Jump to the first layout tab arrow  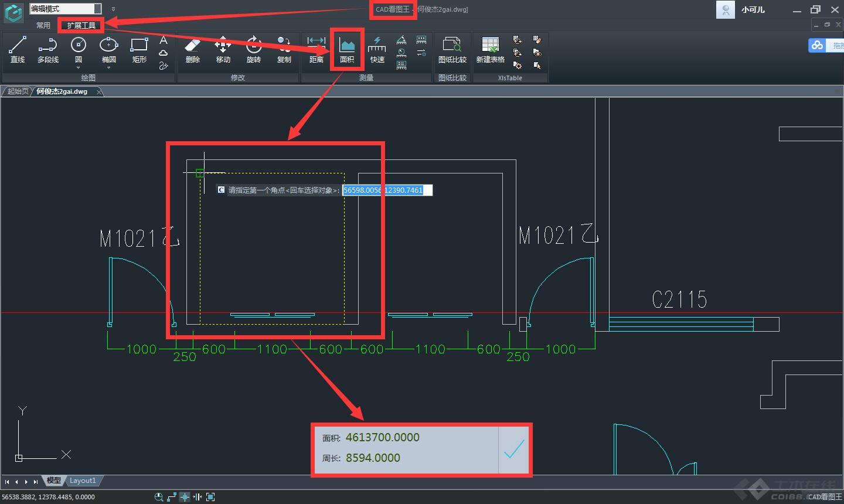(x=7, y=482)
